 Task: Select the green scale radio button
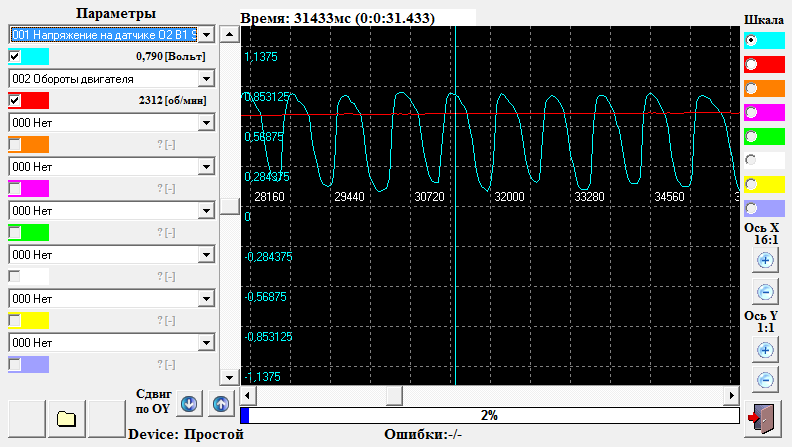(x=751, y=136)
